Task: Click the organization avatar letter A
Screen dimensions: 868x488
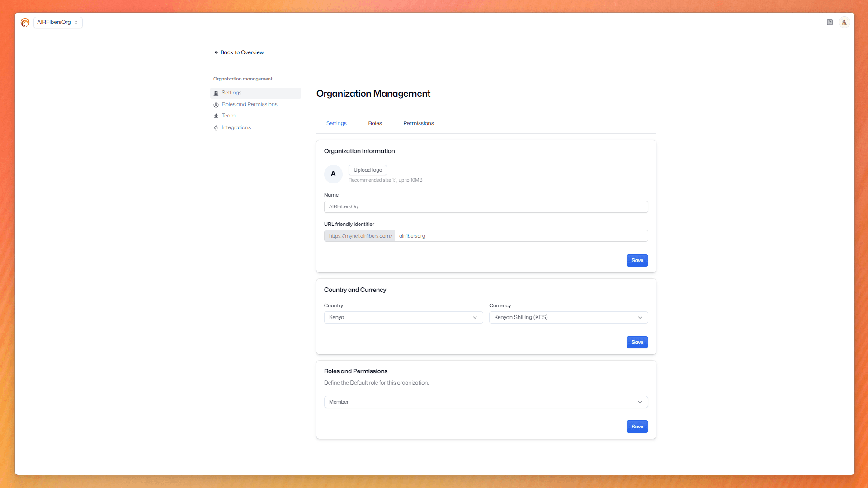Action: click(x=333, y=174)
